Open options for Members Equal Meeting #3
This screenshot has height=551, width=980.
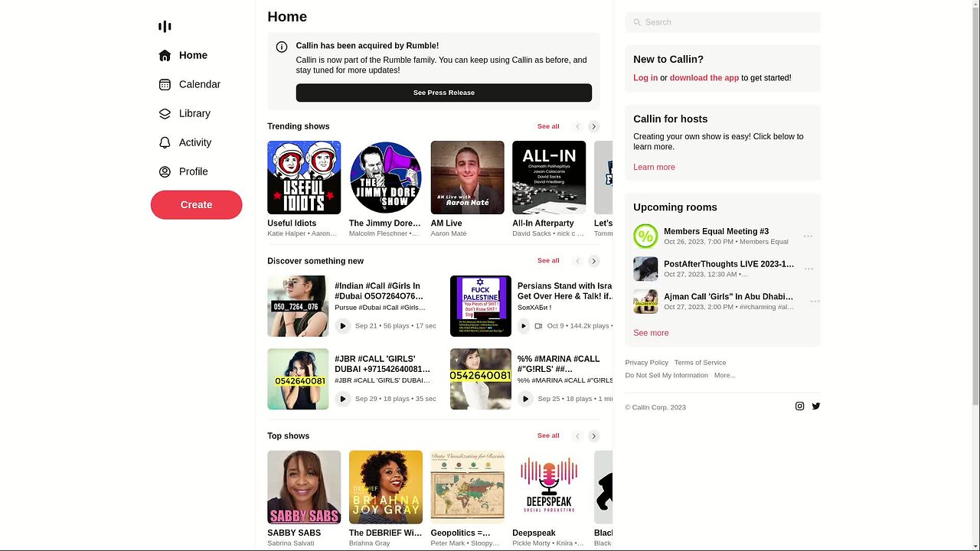808,236
